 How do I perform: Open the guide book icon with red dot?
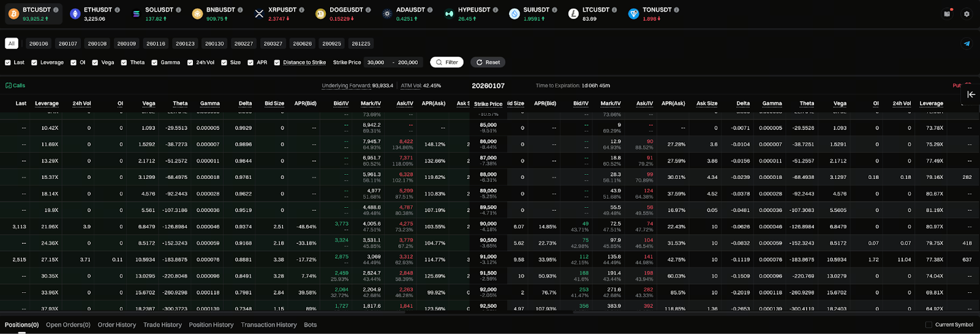[x=947, y=13]
